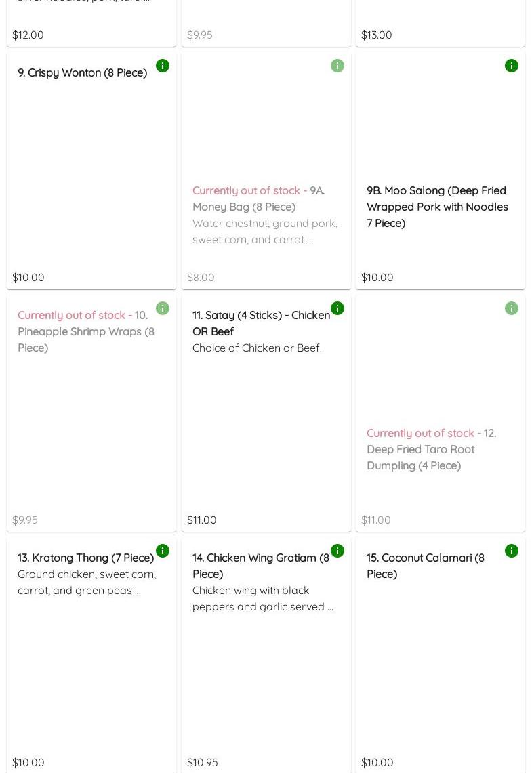
Task: Click out-of-stock 12. Taro Root Dumpling
Action: pyautogui.click(x=431, y=449)
